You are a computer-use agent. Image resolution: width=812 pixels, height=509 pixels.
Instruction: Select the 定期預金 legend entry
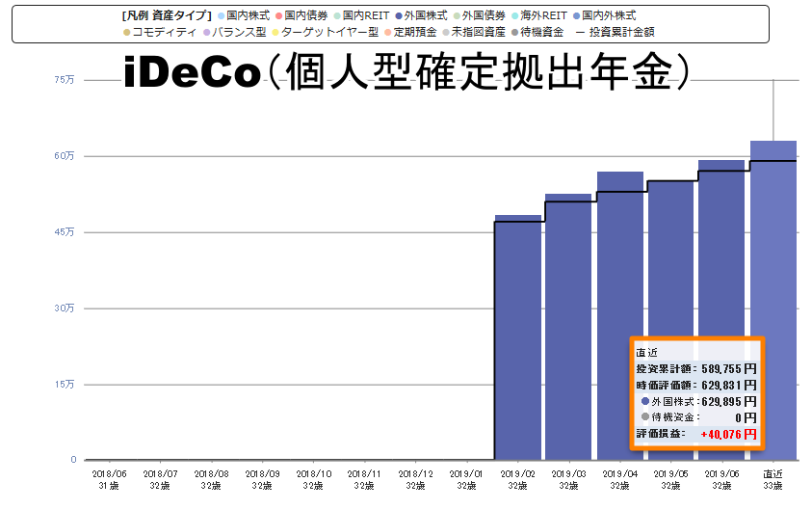(410, 32)
